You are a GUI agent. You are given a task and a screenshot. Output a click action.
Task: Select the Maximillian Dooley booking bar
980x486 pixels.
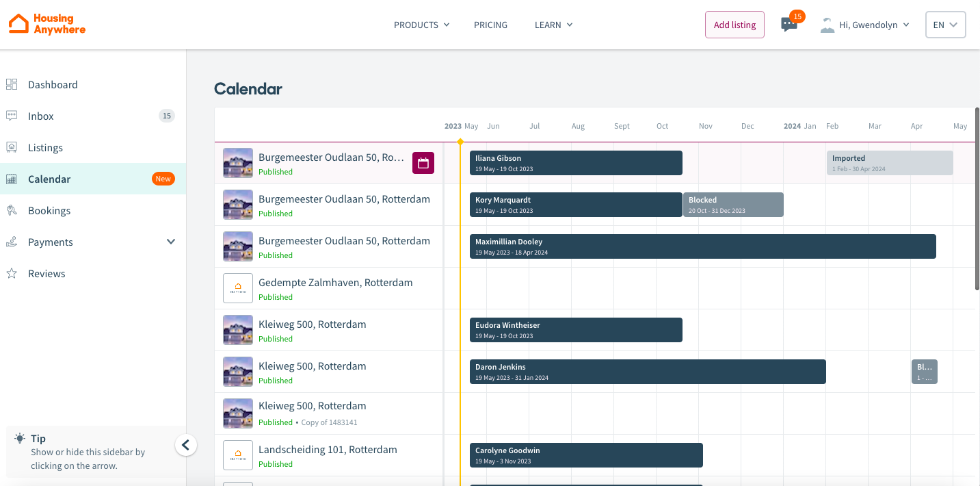703,246
